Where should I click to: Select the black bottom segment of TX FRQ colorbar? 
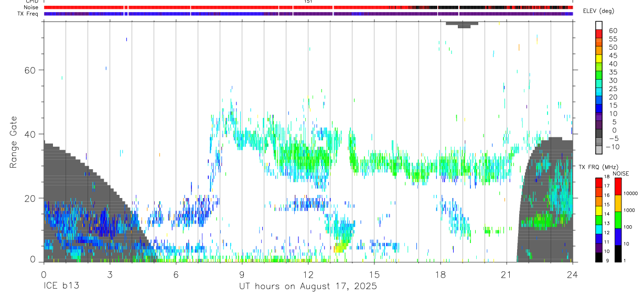[x=599, y=257]
